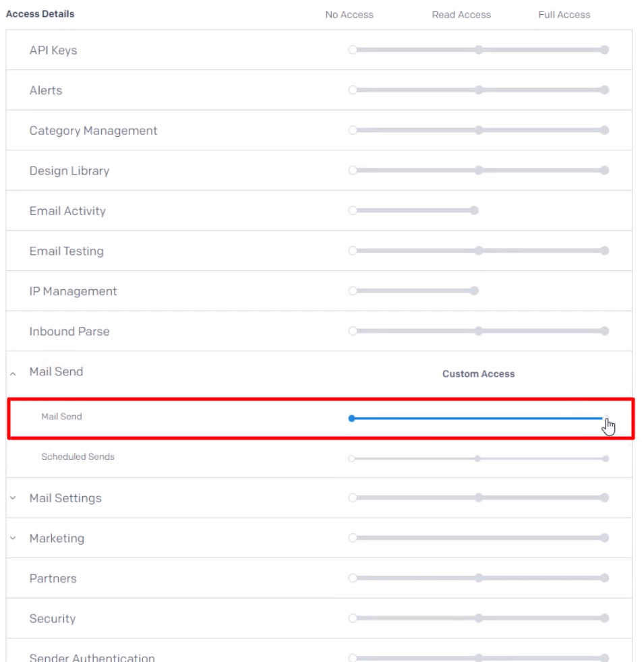The image size is (644, 662).
Task: Set nested Mail Send row to Full Access
Action: [x=606, y=419]
